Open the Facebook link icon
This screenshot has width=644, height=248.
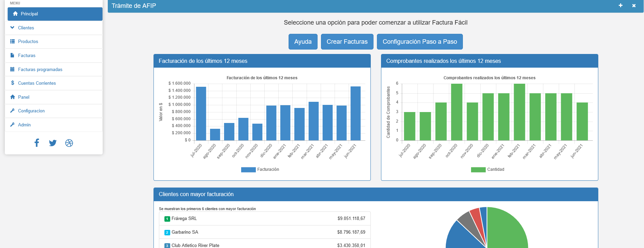[37, 143]
